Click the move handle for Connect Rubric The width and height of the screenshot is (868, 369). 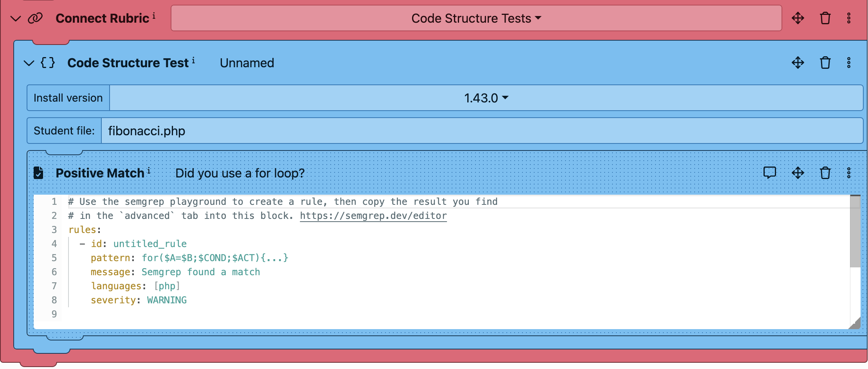point(798,18)
